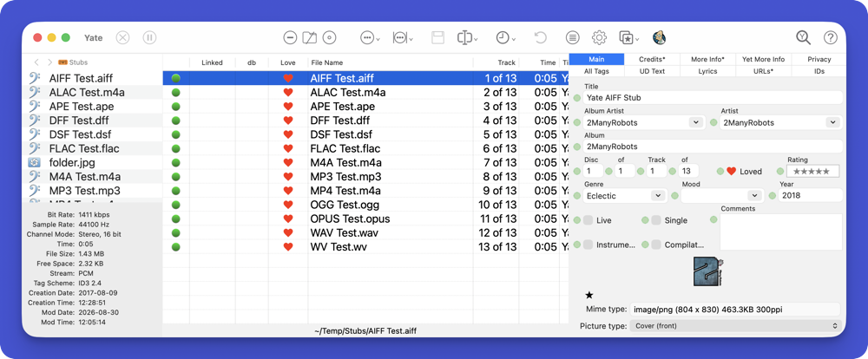The width and height of the screenshot is (868, 359).
Task: Open the IDs tab
Action: point(819,71)
